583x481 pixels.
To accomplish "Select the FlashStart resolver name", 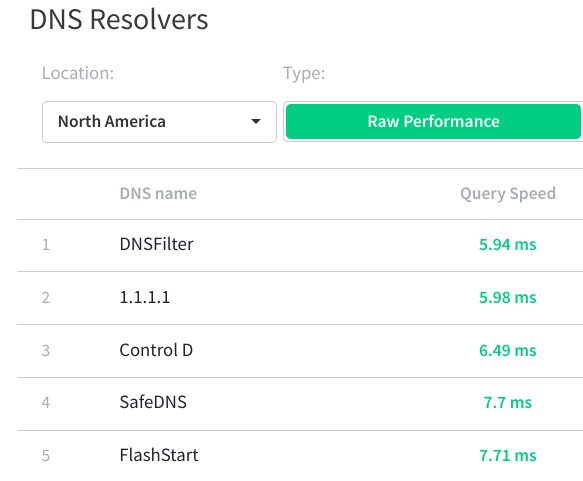I will [x=159, y=455].
